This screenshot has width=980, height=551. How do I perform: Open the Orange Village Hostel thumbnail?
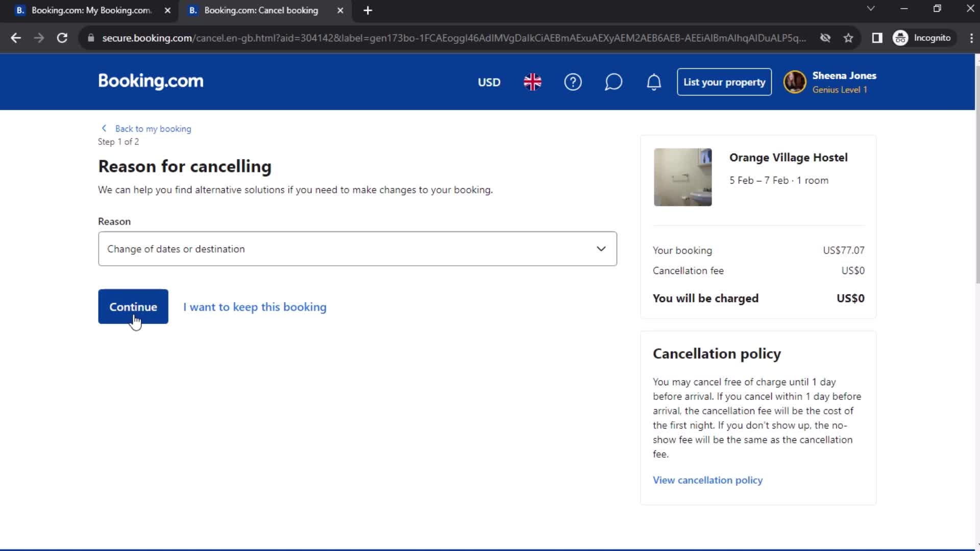(x=682, y=177)
